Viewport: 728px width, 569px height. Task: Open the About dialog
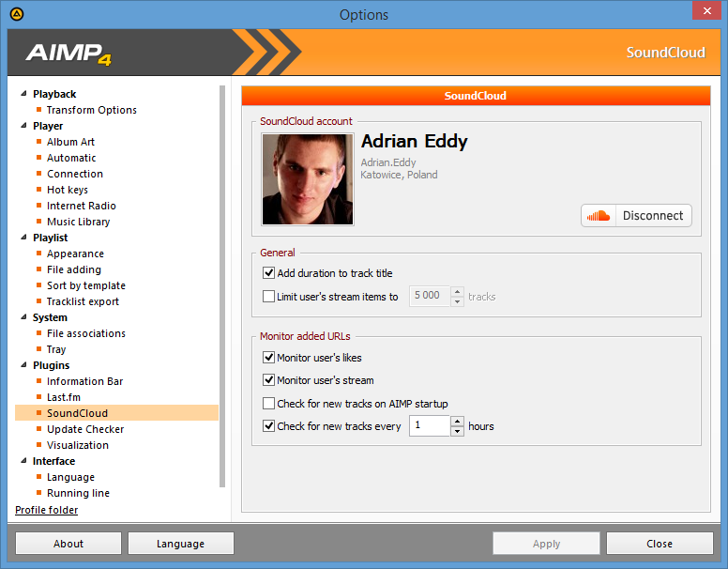[x=68, y=544]
